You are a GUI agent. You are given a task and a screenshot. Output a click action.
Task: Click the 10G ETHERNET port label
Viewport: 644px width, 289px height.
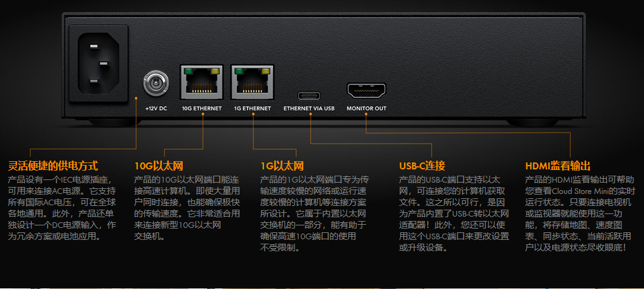202,109
